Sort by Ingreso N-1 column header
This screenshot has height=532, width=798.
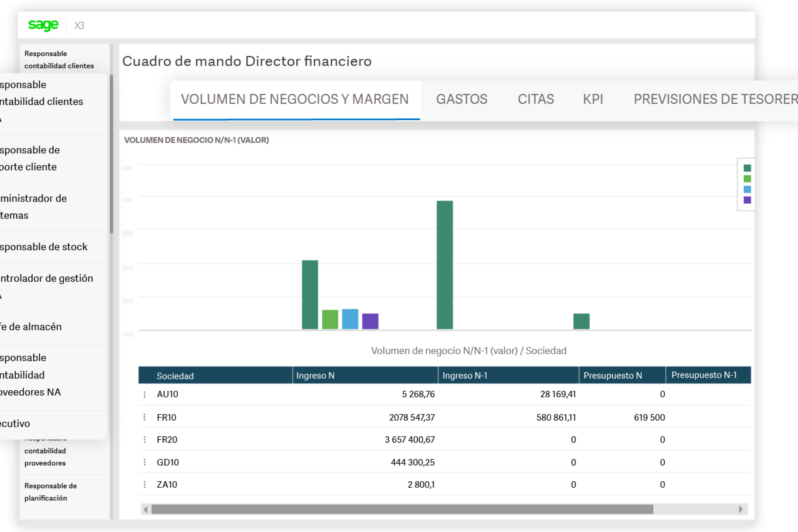509,375
